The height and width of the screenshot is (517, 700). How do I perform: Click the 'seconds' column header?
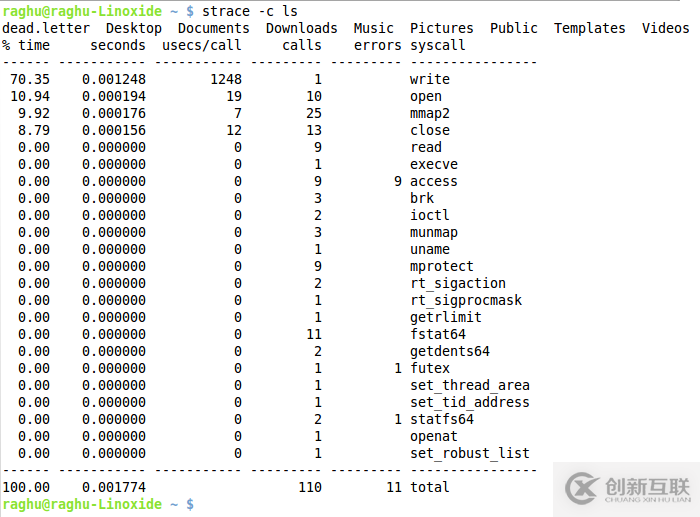pos(118,45)
